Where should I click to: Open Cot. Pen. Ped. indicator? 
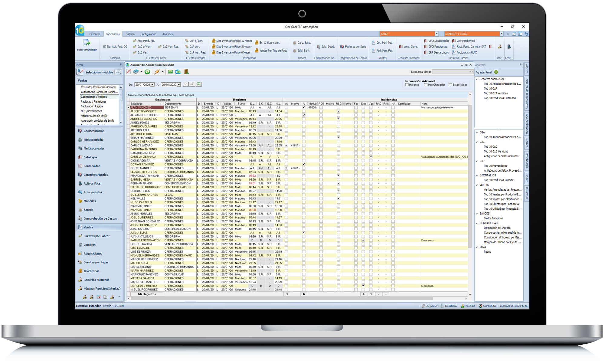(382, 43)
